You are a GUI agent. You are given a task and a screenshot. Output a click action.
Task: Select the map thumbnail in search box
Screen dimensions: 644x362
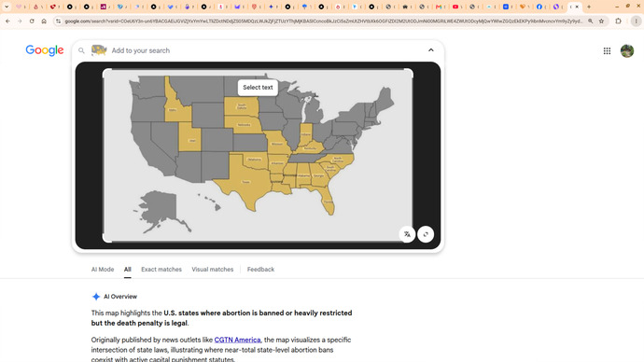pos(99,50)
